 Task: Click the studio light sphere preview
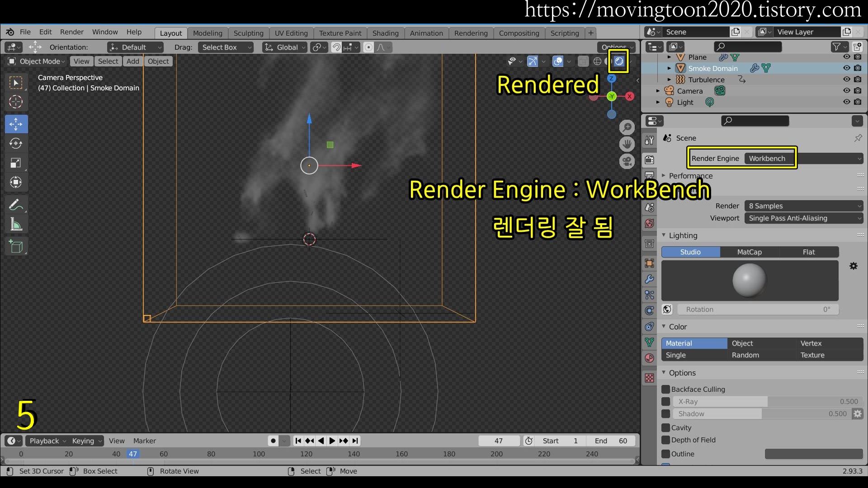click(x=749, y=280)
